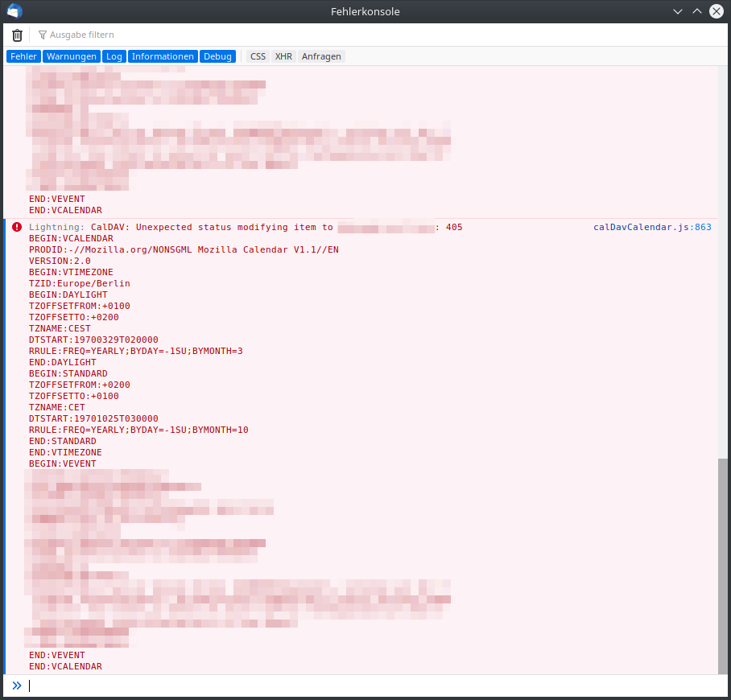The height and width of the screenshot is (700, 731).
Task: Click the vertical scrollbar thumb
Action: coord(723,563)
